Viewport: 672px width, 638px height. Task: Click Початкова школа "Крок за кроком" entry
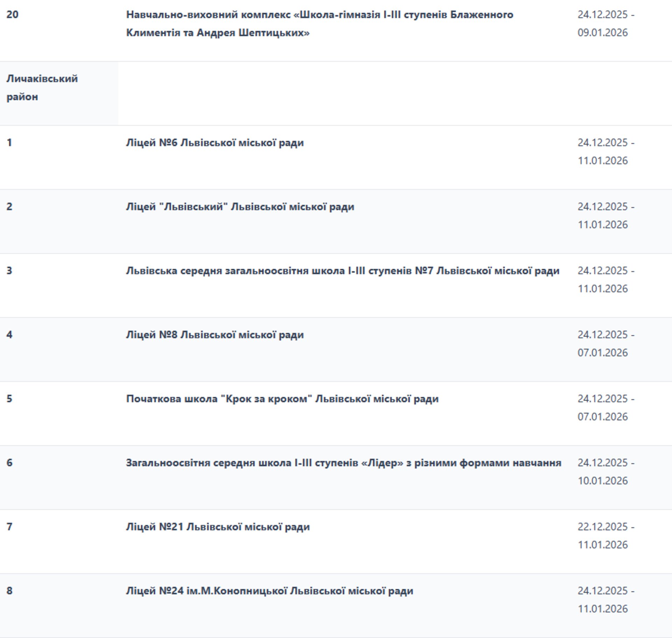(282, 399)
